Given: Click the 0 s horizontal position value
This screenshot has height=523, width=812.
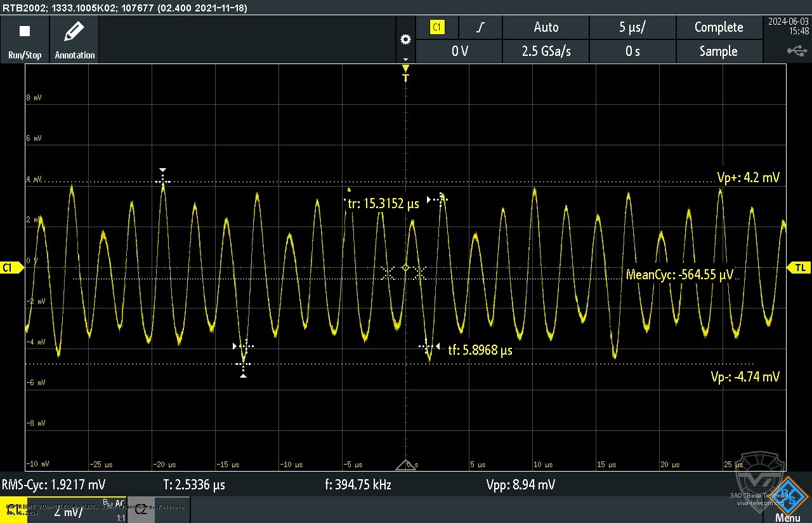Looking at the screenshot, I should coord(632,51).
